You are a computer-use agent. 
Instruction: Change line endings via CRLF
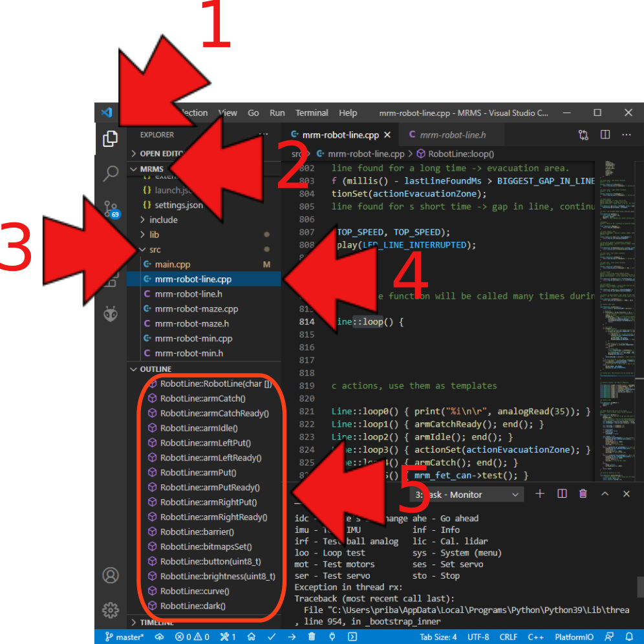click(508, 637)
